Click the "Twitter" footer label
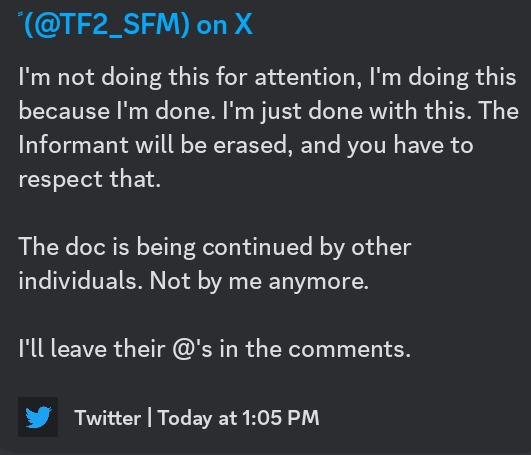 pyautogui.click(x=108, y=418)
